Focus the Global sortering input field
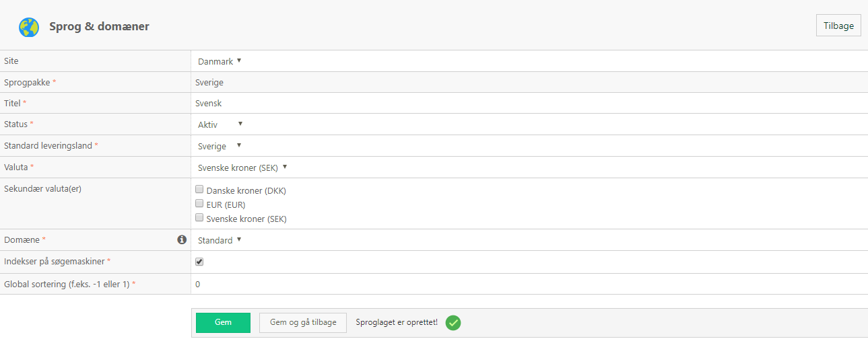 [x=529, y=284]
